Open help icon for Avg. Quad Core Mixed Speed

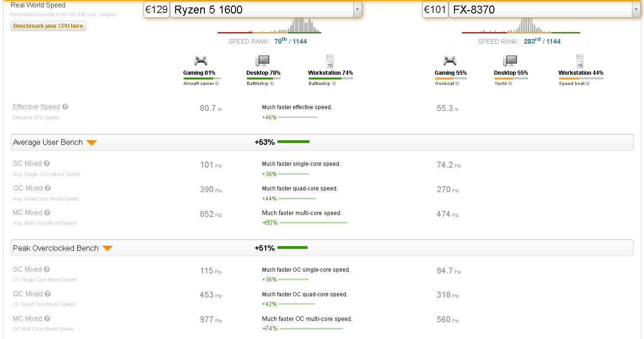[x=47, y=188]
